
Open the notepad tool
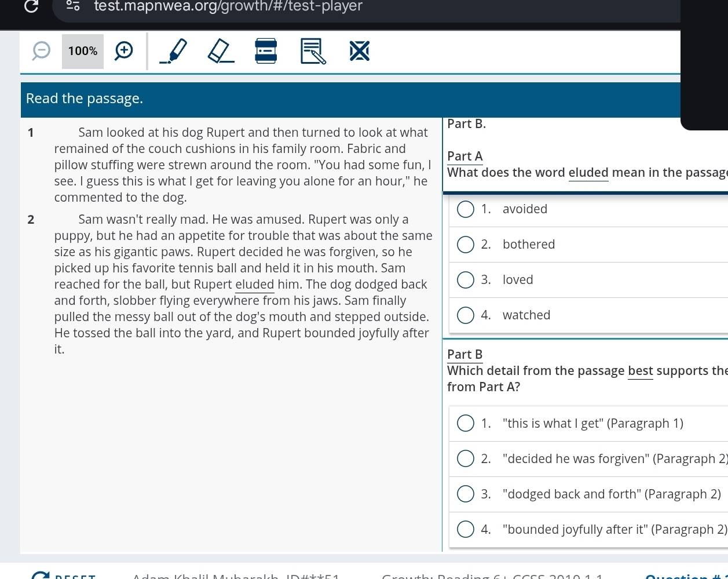(x=313, y=51)
